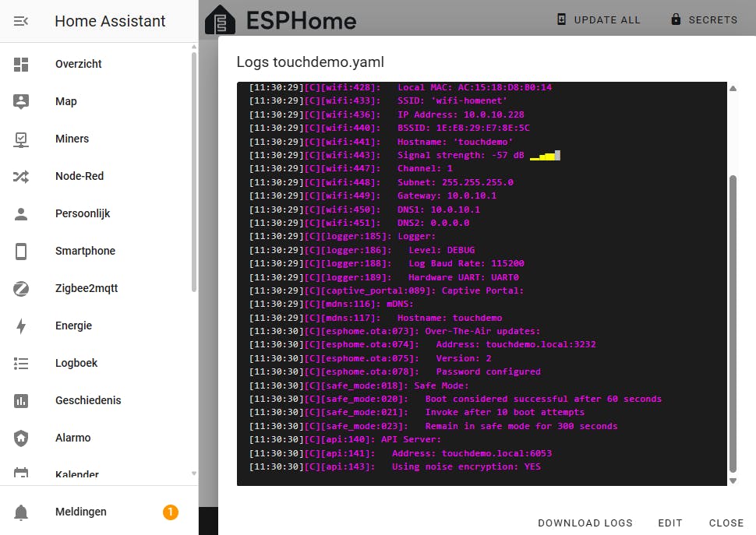This screenshot has width=756, height=535.
Task: Click the OTA Address touchdemo.local:3232 line
Action: 422,344
